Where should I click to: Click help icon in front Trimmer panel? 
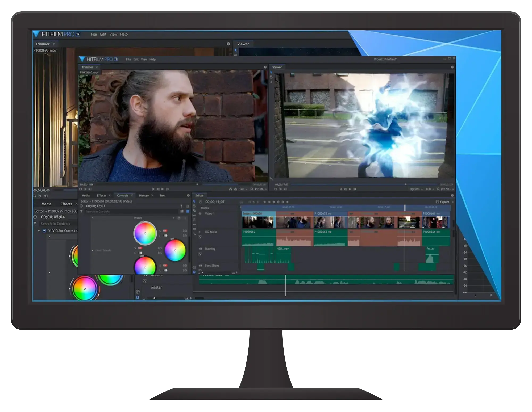(x=265, y=67)
